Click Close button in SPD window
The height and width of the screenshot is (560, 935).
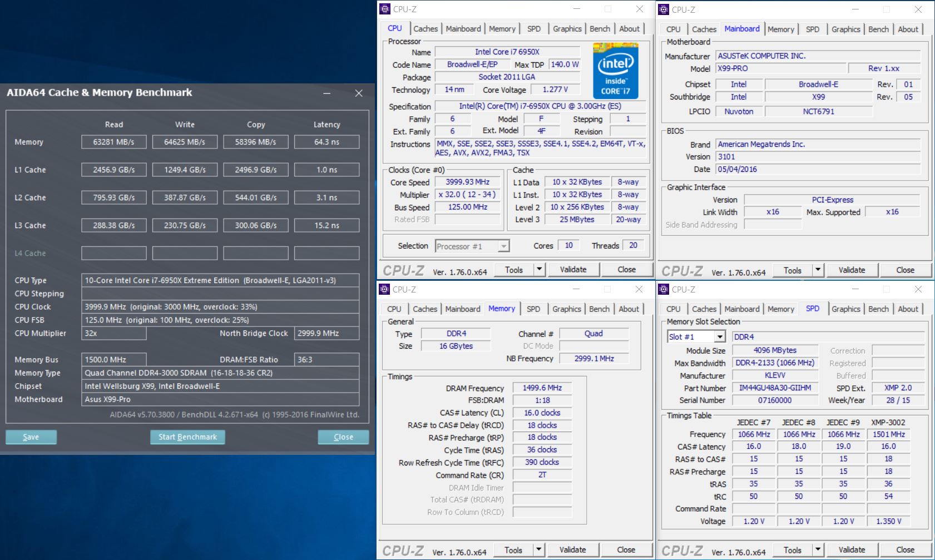pyautogui.click(x=905, y=550)
